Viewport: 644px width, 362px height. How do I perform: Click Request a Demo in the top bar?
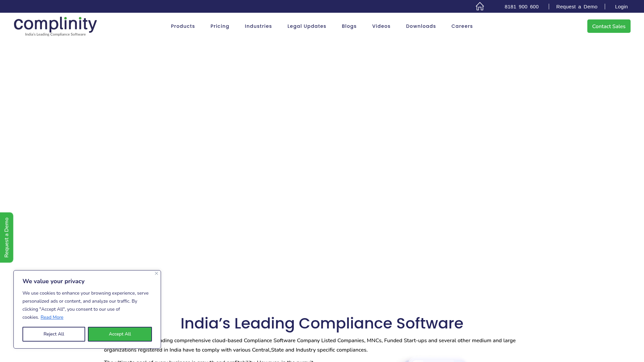[x=577, y=6]
